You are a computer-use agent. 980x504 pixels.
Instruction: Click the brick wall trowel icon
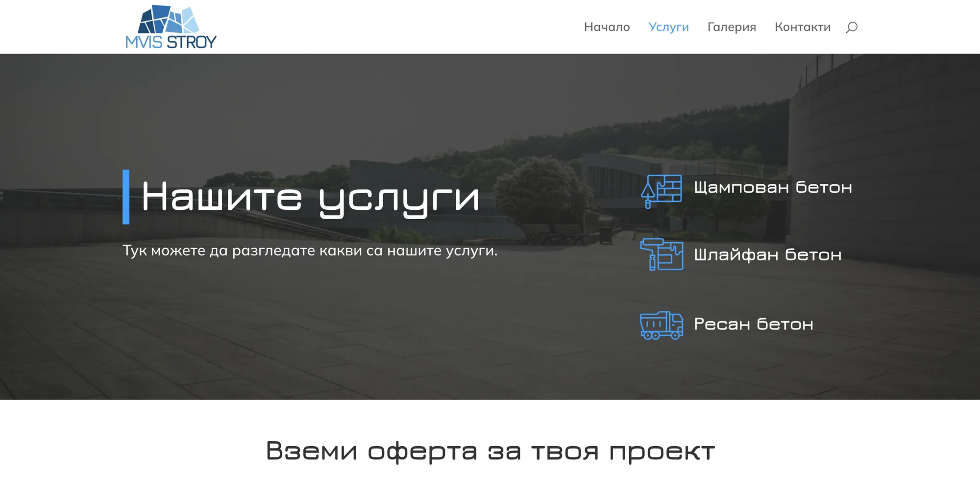point(661,192)
